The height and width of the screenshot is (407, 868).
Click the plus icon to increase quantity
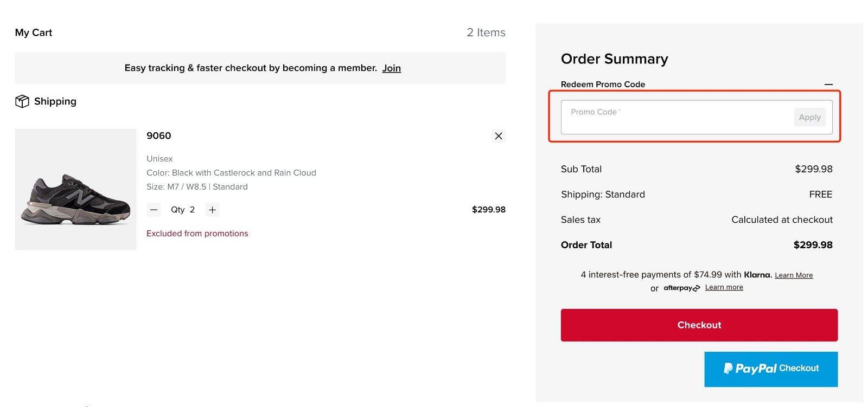pyautogui.click(x=212, y=209)
